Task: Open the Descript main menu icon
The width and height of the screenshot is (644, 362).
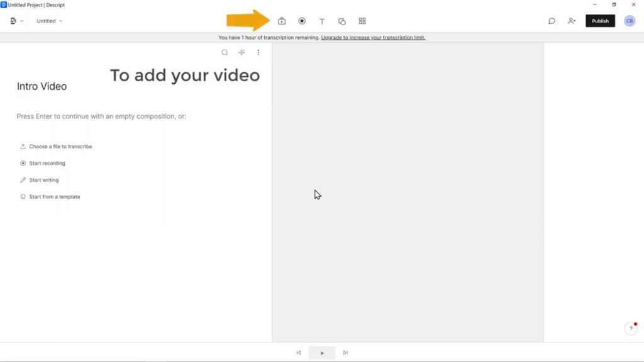Action: pyautogui.click(x=16, y=21)
